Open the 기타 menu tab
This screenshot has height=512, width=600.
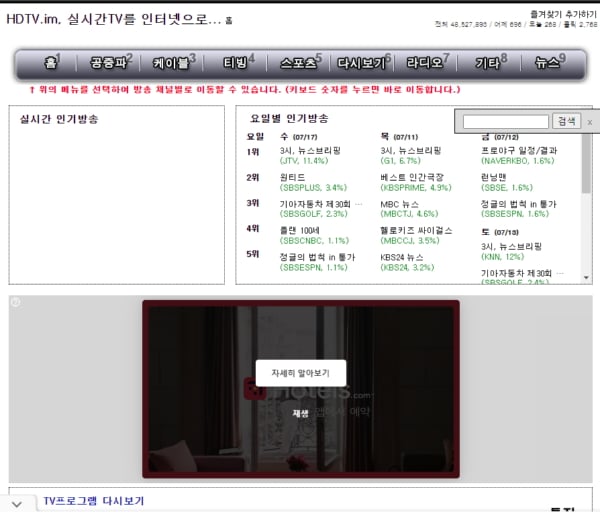(x=488, y=63)
